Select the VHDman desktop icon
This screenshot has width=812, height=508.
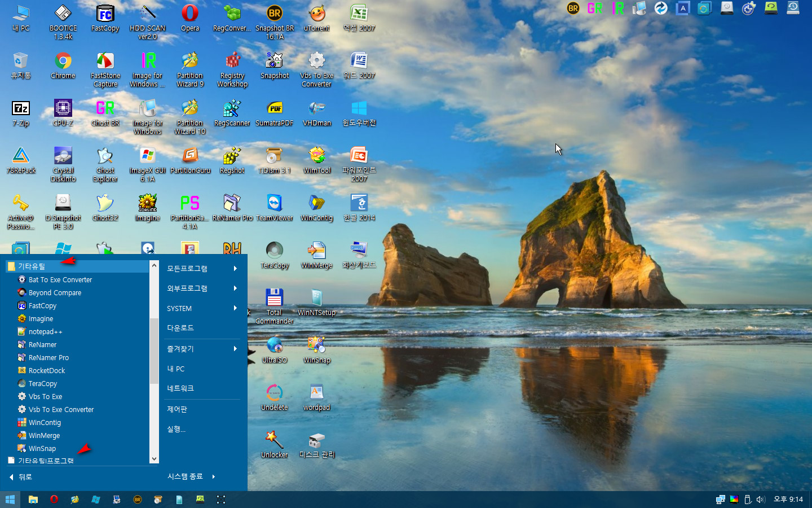pos(317,113)
